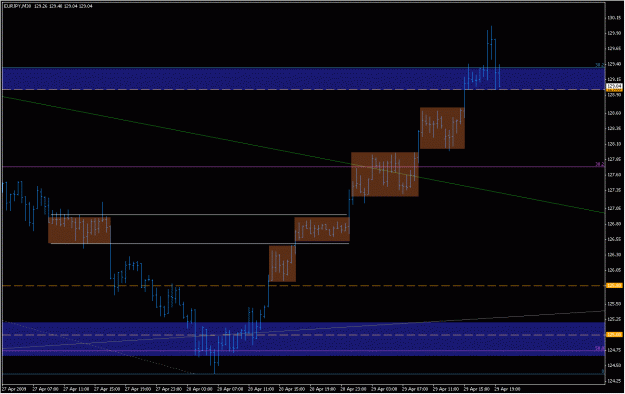Click the 27 Apr 23:00 time label
The width and height of the screenshot is (625, 394).
coord(169,389)
